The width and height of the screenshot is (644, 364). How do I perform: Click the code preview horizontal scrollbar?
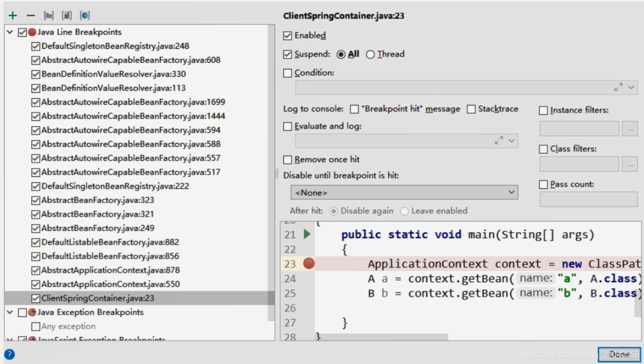(382, 337)
